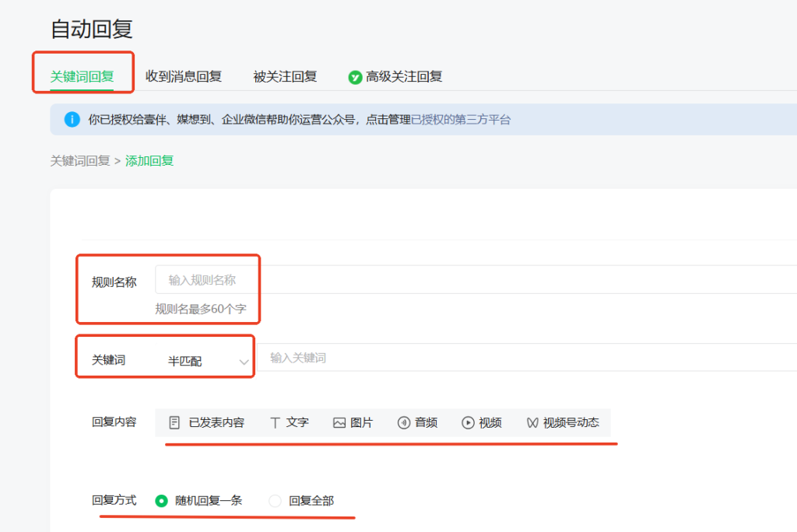The width and height of the screenshot is (797, 532).
Task: Click the 文字 text icon
Action: pos(275,423)
